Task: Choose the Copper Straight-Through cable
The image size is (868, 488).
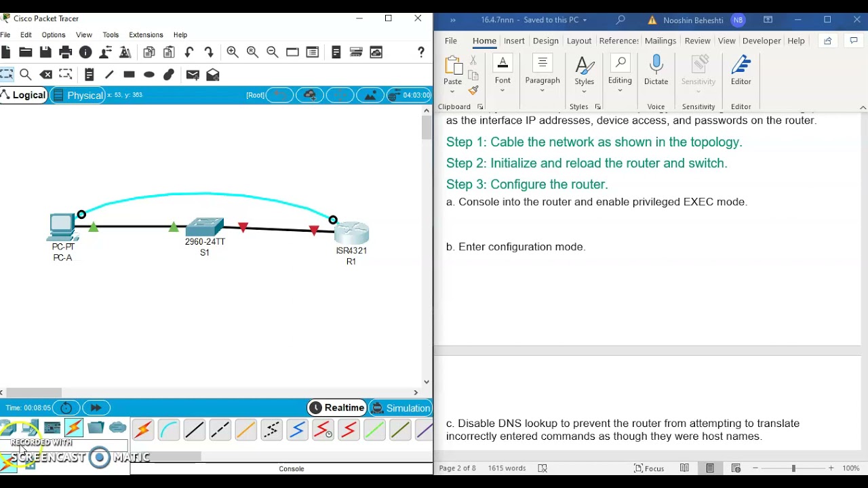Action: [x=195, y=430]
